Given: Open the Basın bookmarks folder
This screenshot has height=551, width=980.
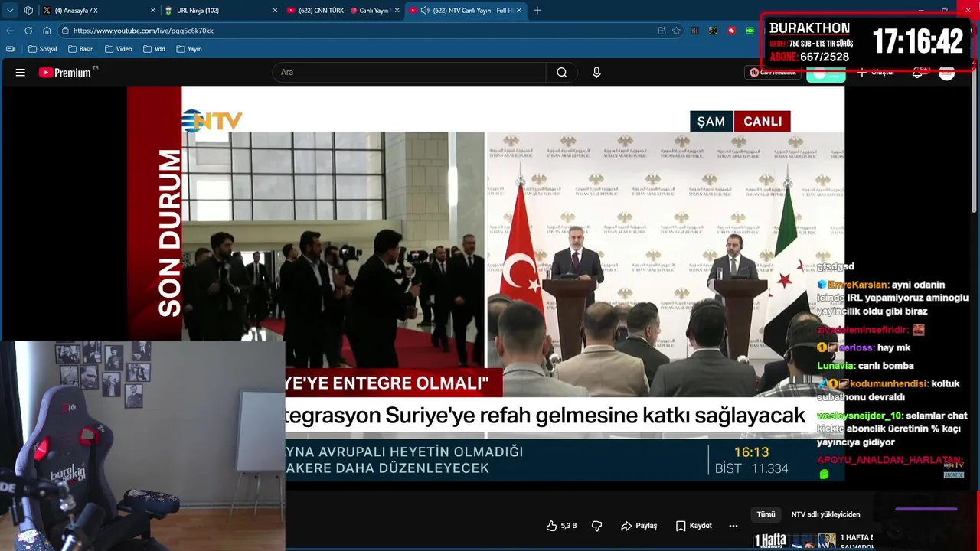Looking at the screenshot, I should [x=81, y=49].
